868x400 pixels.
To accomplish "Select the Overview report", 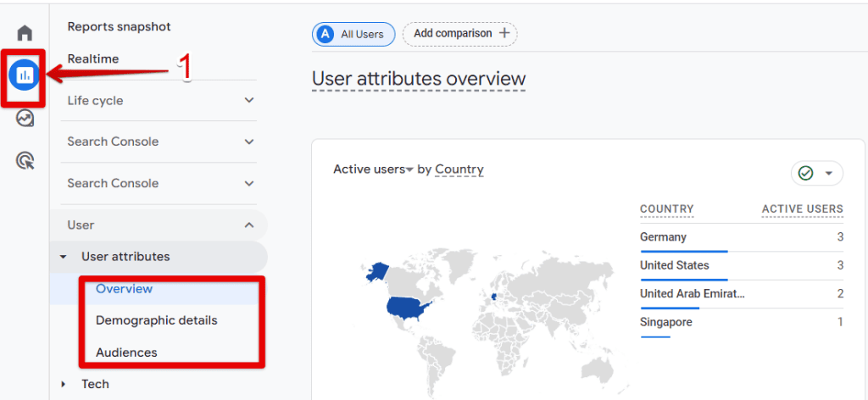I will 124,289.
